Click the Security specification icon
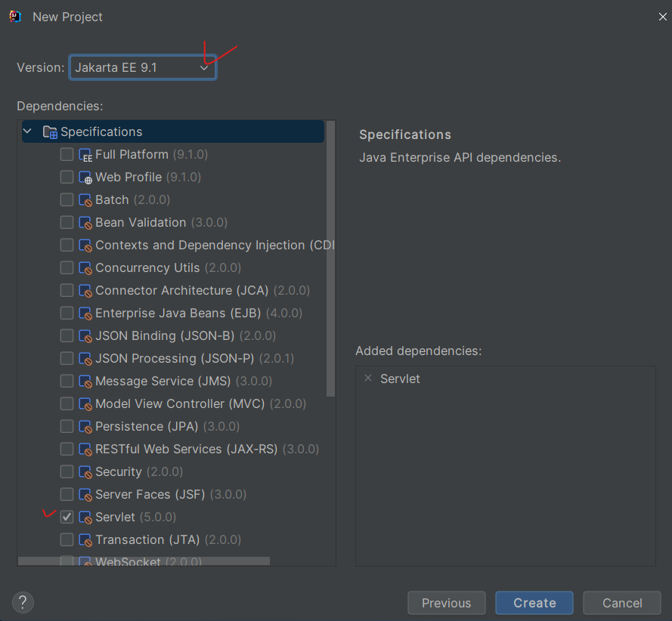The width and height of the screenshot is (672, 621). pyautogui.click(x=85, y=472)
